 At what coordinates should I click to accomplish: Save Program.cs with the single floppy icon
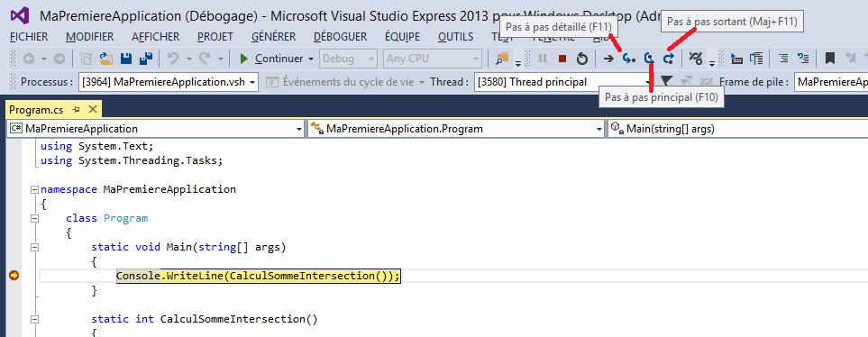pyautogui.click(x=126, y=58)
